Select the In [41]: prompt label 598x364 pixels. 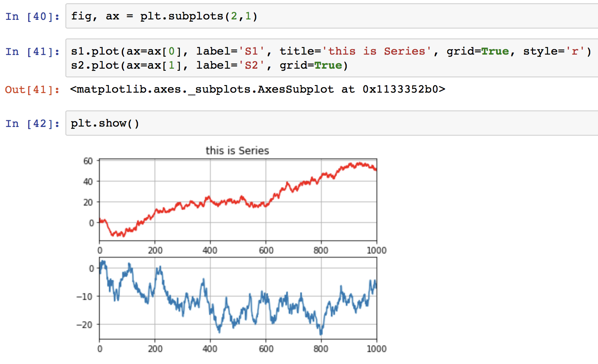pyautogui.click(x=33, y=52)
